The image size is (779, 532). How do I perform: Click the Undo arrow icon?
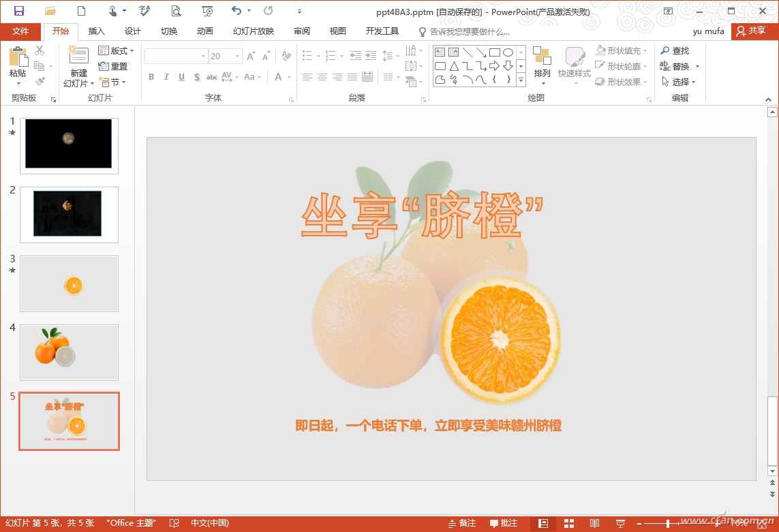tap(236, 11)
